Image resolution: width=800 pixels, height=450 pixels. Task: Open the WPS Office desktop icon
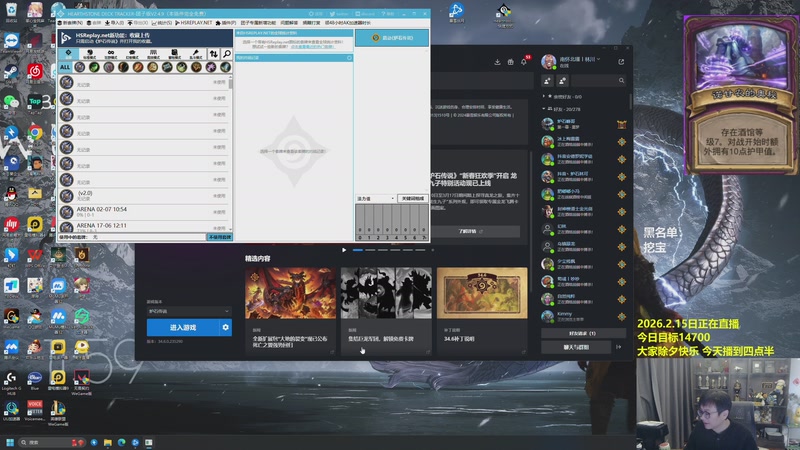pos(35,257)
